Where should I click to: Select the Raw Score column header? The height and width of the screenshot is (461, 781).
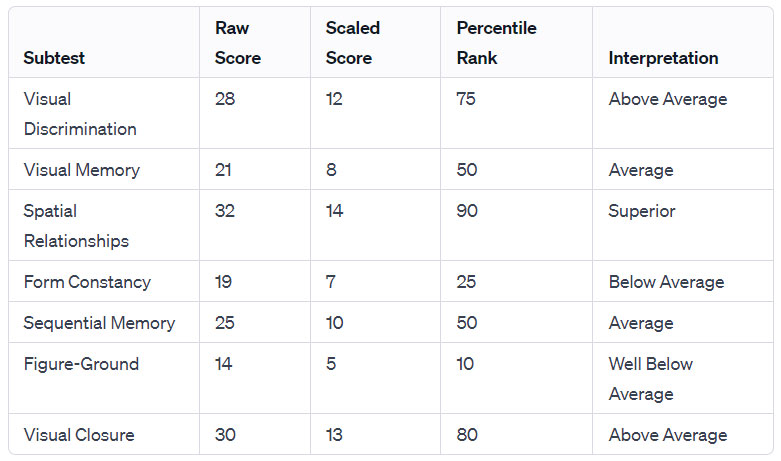[x=238, y=43]
